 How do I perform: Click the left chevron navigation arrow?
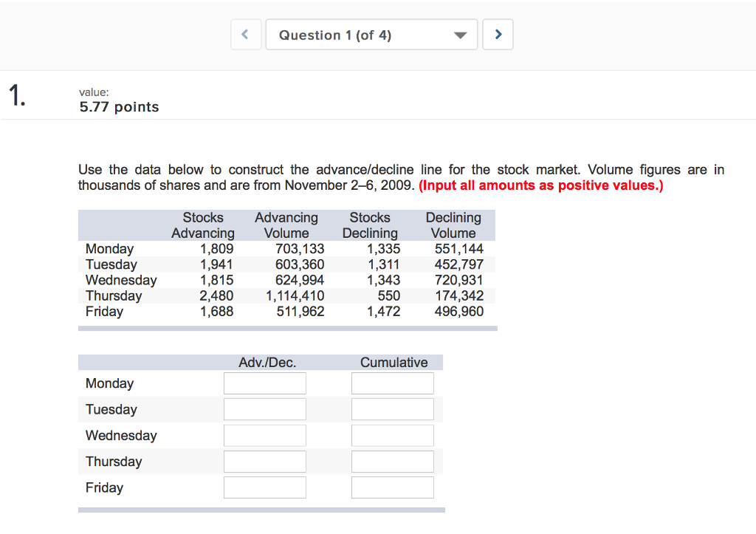click(246, 34)
